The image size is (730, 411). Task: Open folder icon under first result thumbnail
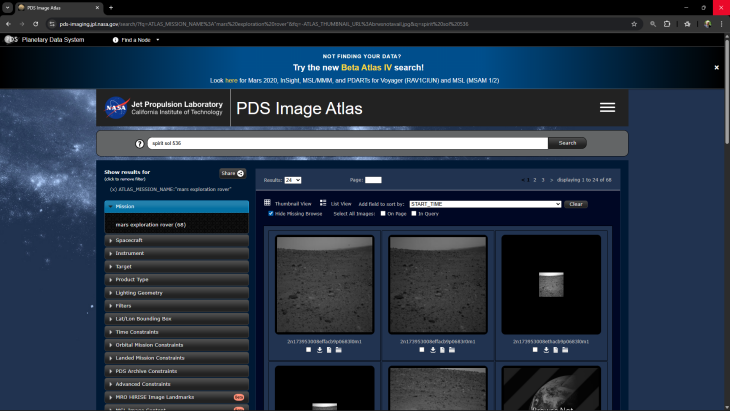point(338,350)
